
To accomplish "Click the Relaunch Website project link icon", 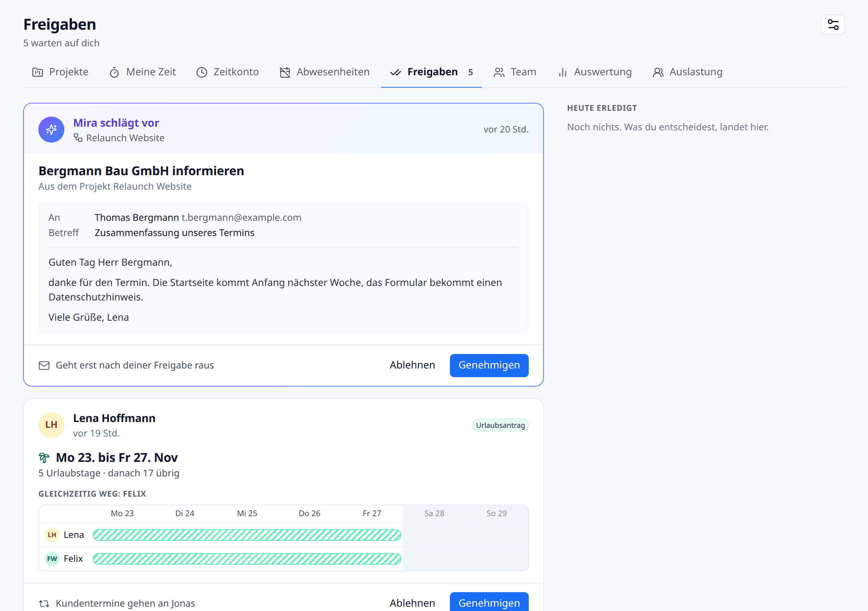I will click(x=78, y=138).
